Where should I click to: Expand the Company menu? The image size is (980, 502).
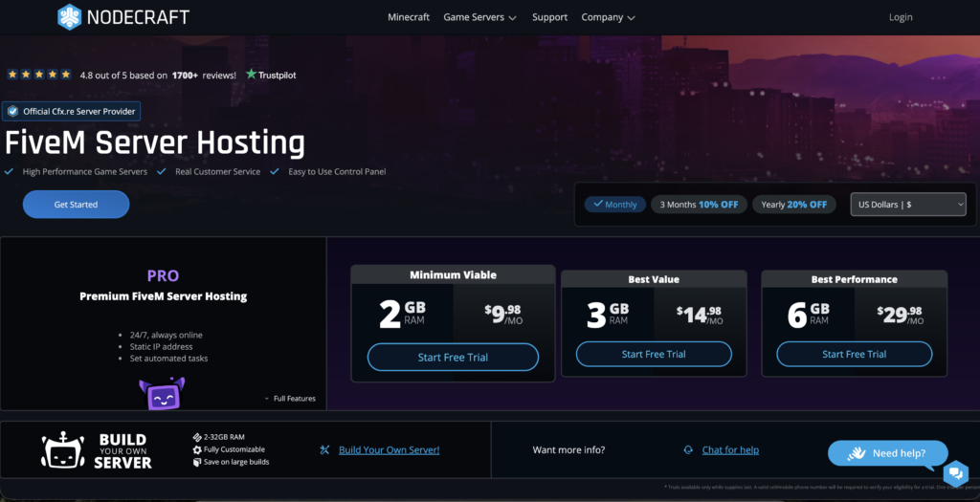click(608, 17)
